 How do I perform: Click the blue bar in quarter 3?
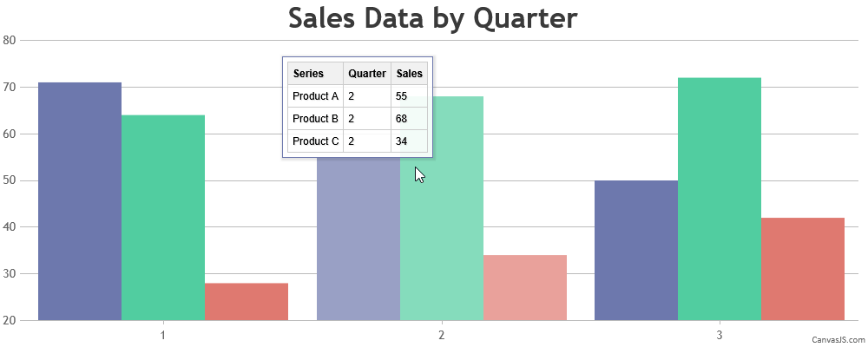click(636, 250)
